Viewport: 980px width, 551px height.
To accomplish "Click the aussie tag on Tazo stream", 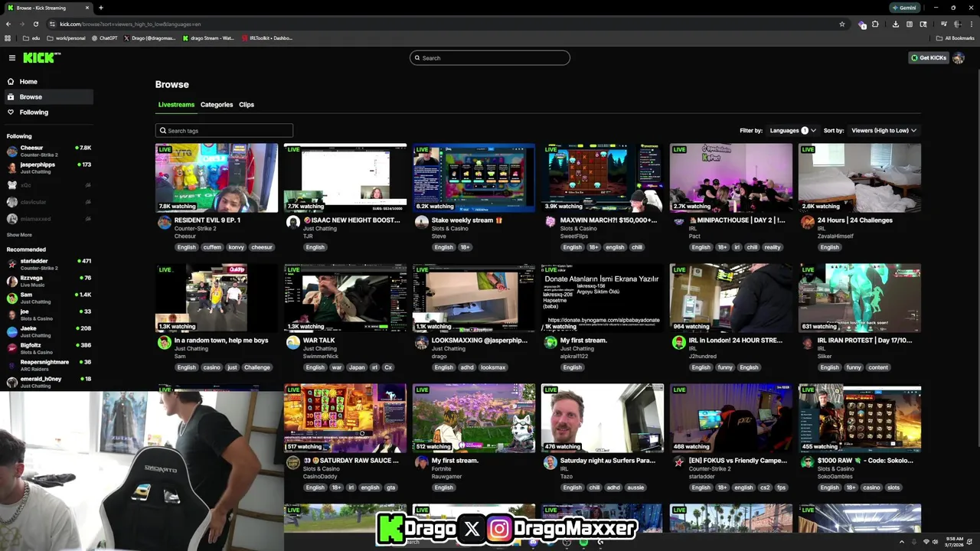I will coord(635,487).
